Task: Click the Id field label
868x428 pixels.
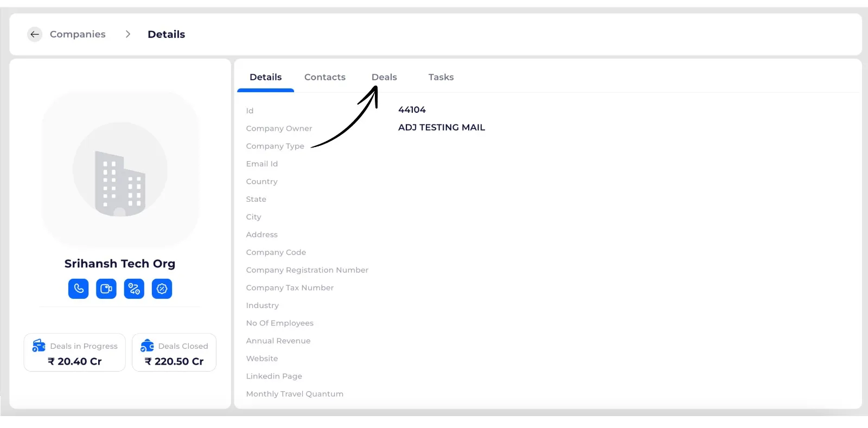Action: 250,111
